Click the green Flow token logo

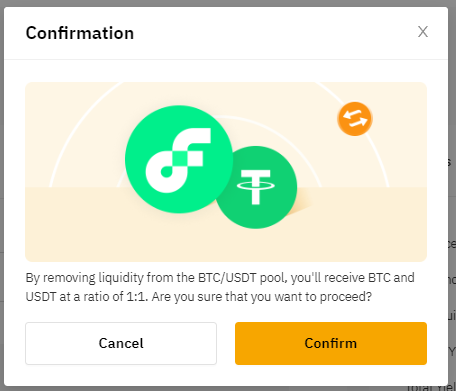(179, 159)
